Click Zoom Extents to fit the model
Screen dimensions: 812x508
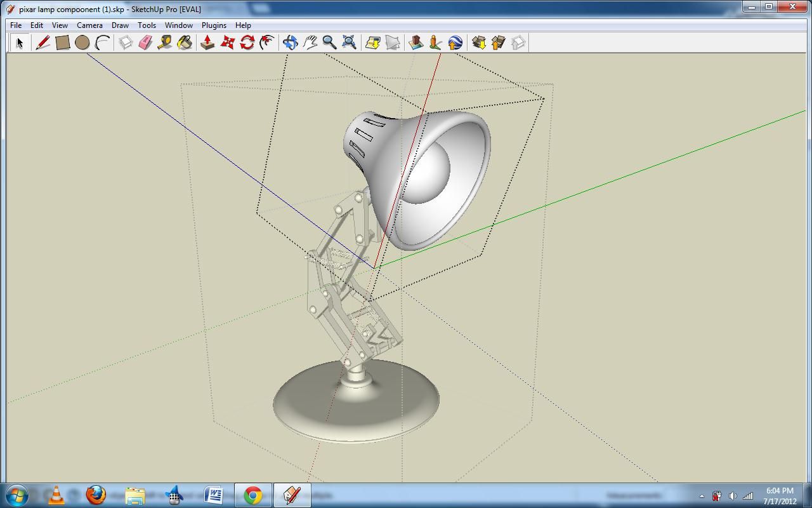(x=350, y=42)
